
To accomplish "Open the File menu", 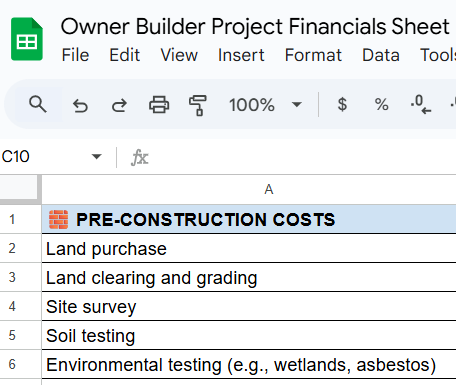I will pos(75,55).
